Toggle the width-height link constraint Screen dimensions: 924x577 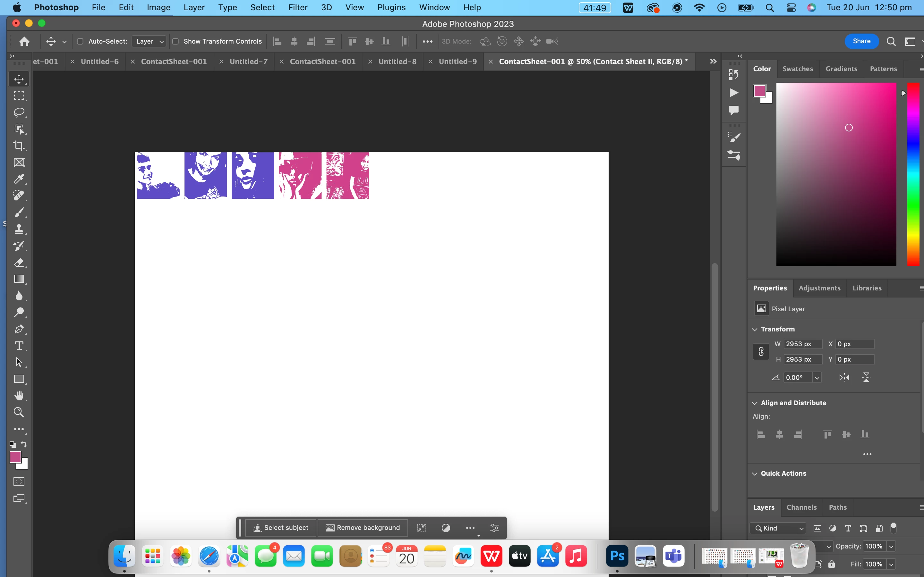[x=761, y=351]
